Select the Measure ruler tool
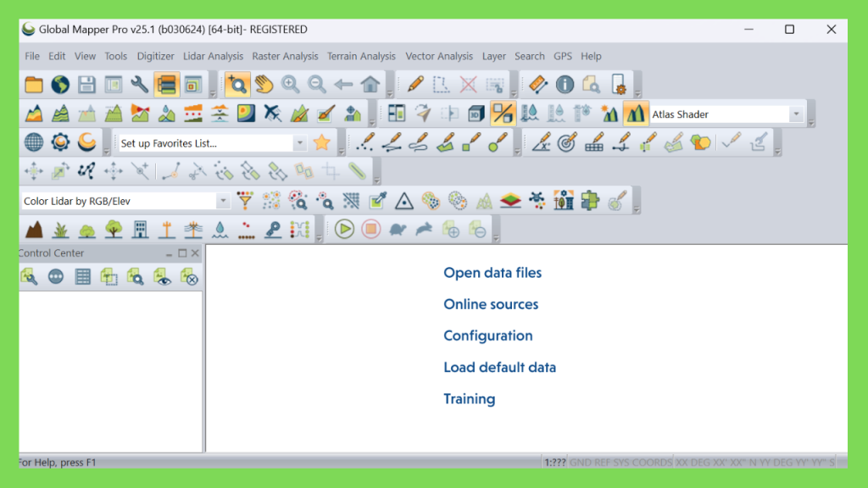868x488 pixels. coord(538,85)
